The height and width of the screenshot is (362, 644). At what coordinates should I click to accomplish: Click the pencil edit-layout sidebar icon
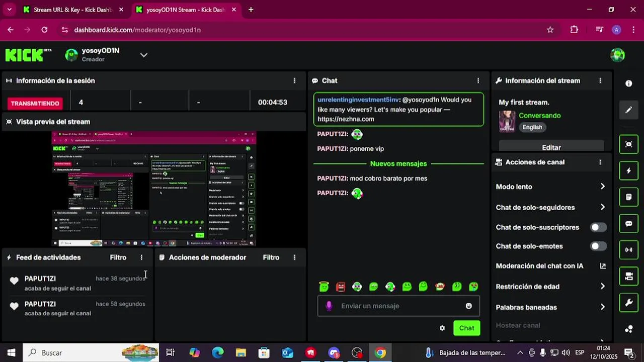(628, 110)
